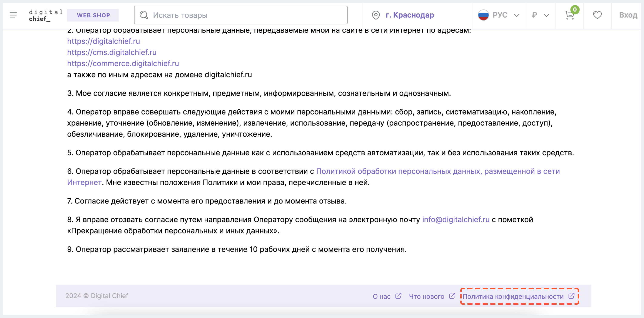Open the ruble currency selector
This screenshot has width=644, height=318.
click(x=540, y=15)
